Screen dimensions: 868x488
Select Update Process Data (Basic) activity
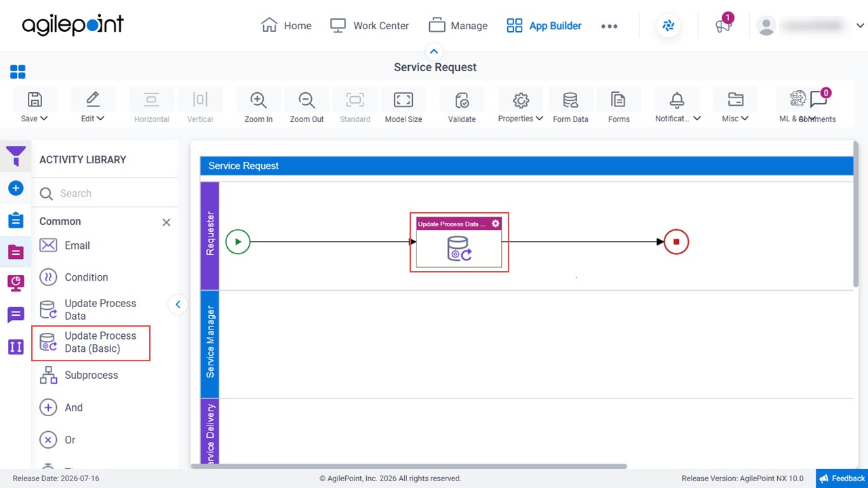click(91, 342)
